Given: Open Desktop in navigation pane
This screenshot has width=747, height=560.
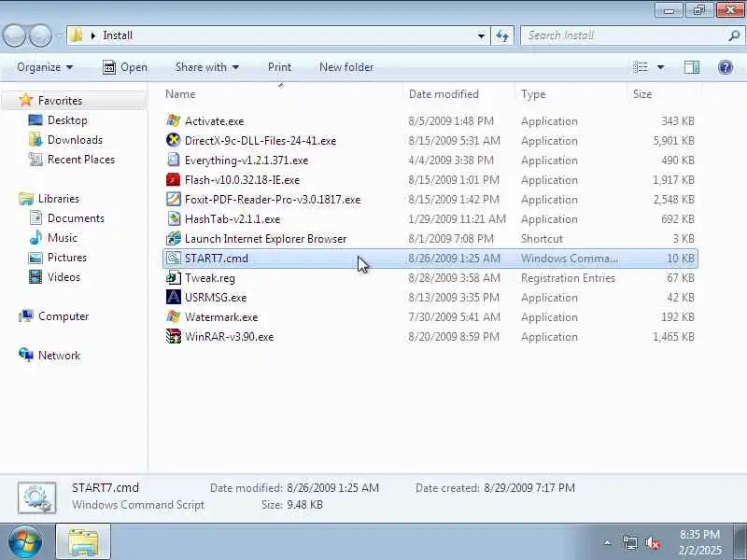Looking at the screenshot, I should coord(67,120).
